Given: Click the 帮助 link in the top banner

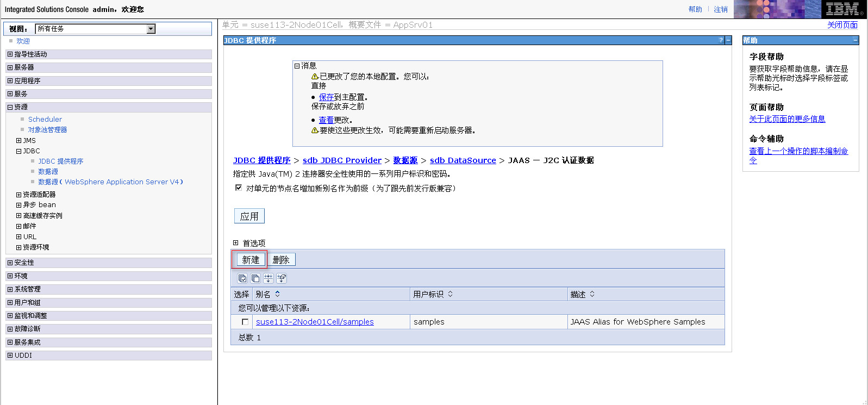Looking at the screenshot, I should click(x=695, y=10).
